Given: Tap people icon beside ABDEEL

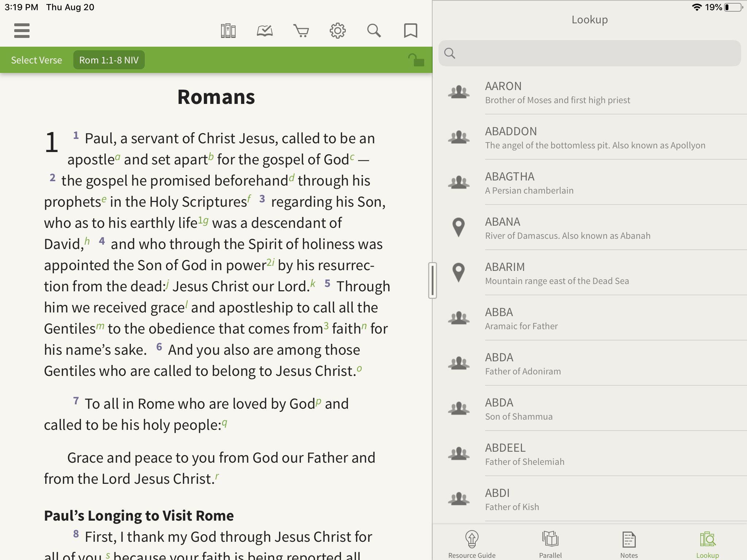Looking at the screenshot, I should tap(459, 454).
